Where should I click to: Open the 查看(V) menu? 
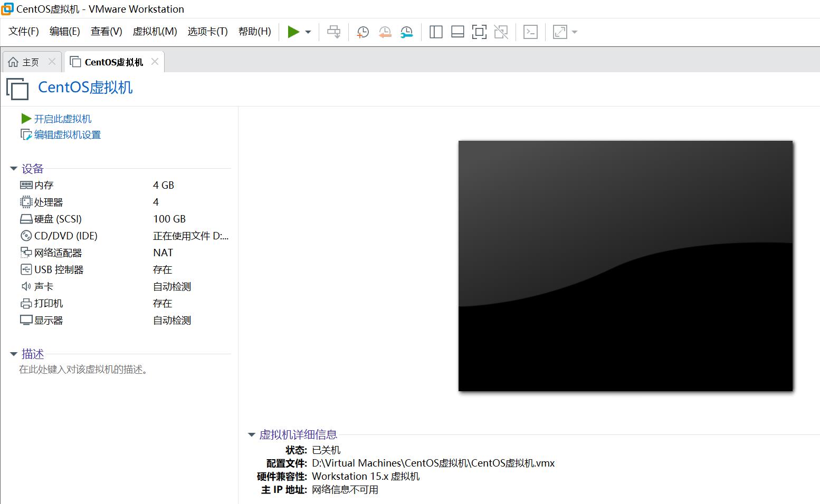pos(107,32)
